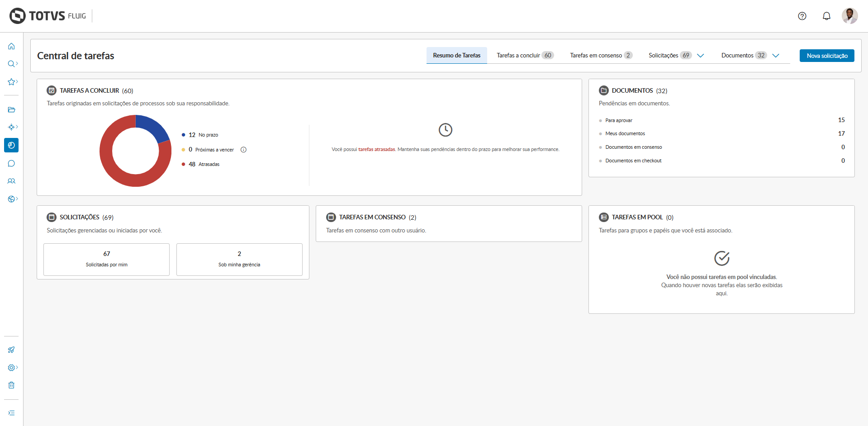
Task: Expand the Documentos dropdown arrow
Action: (x=776, y=56)
